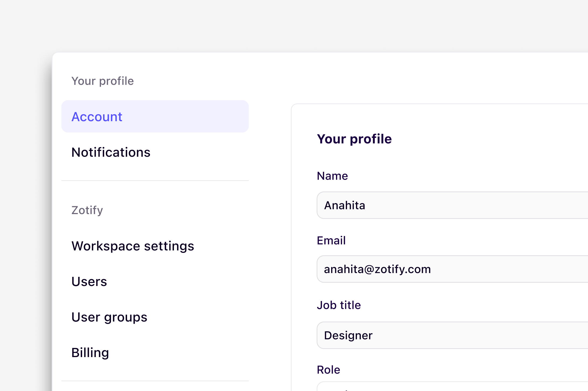588x391 pixels.
Task: Click the Your profile sidebar section header
Action: click(x=103, y=81)
